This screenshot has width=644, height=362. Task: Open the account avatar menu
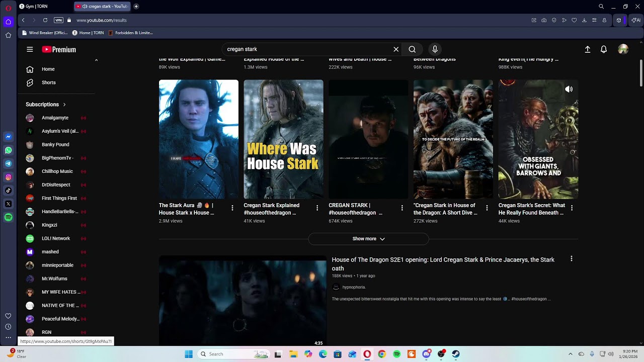pyautogui.click(x=623, y=49)
